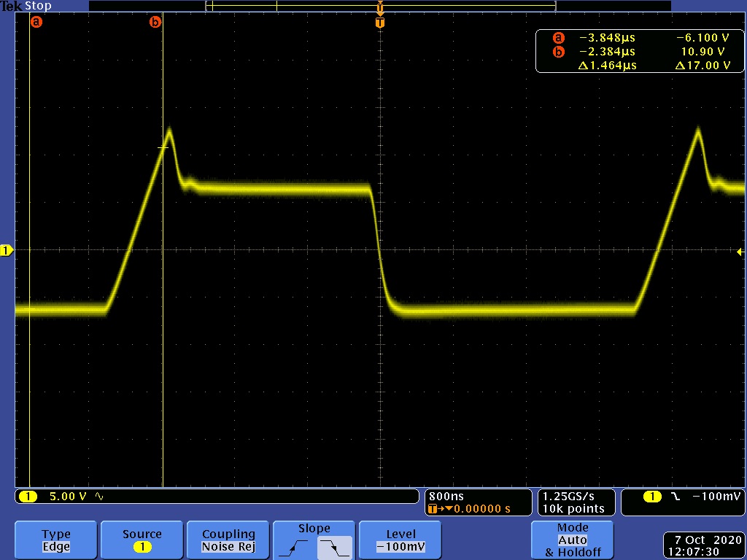Click delta voltage 17.00 V readout
Screen dimensions: 747x560
pos(703,65)
